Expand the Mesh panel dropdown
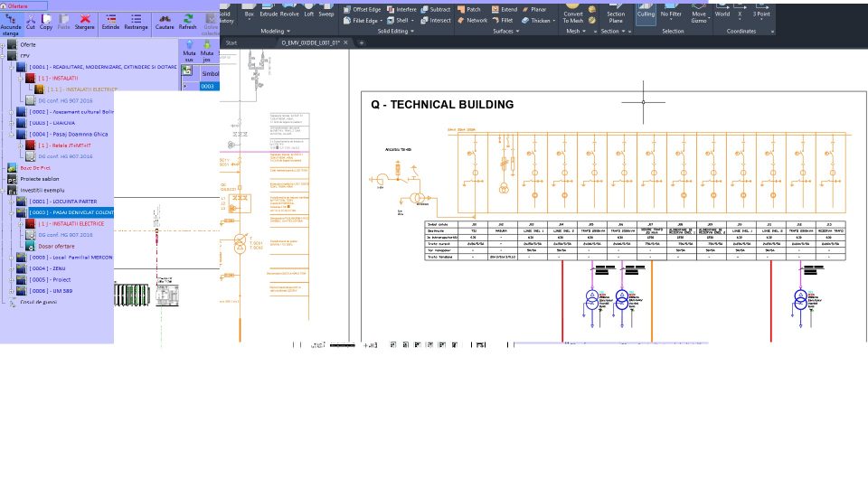Viewport: 868px width, 488px height. pos(576,32)
